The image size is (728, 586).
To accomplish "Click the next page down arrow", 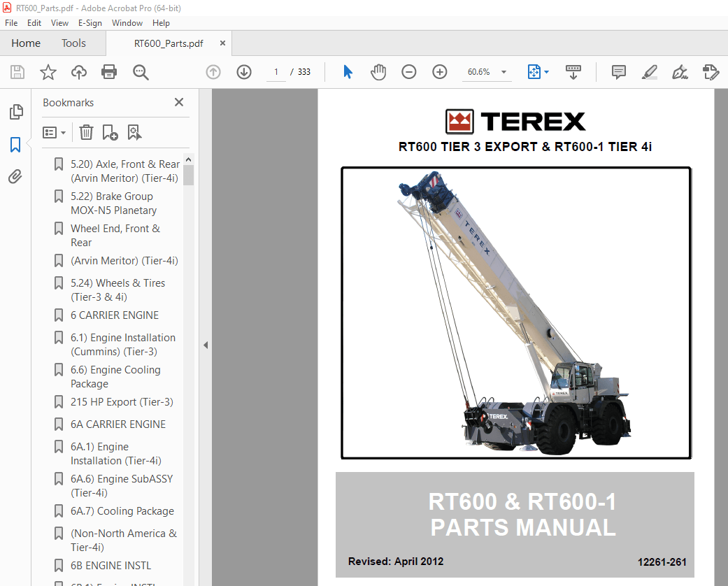I will tap(243, 71).
